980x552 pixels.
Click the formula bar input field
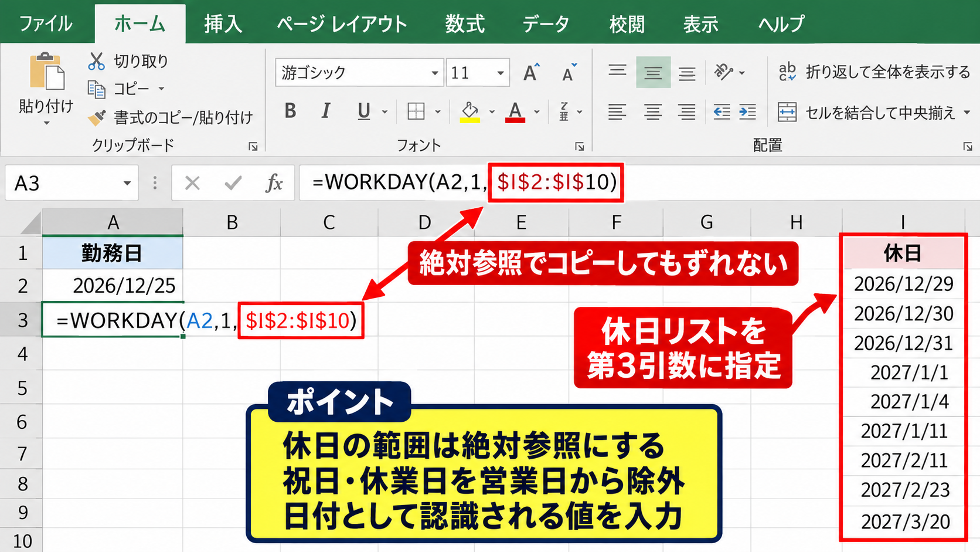pos(639,183)
